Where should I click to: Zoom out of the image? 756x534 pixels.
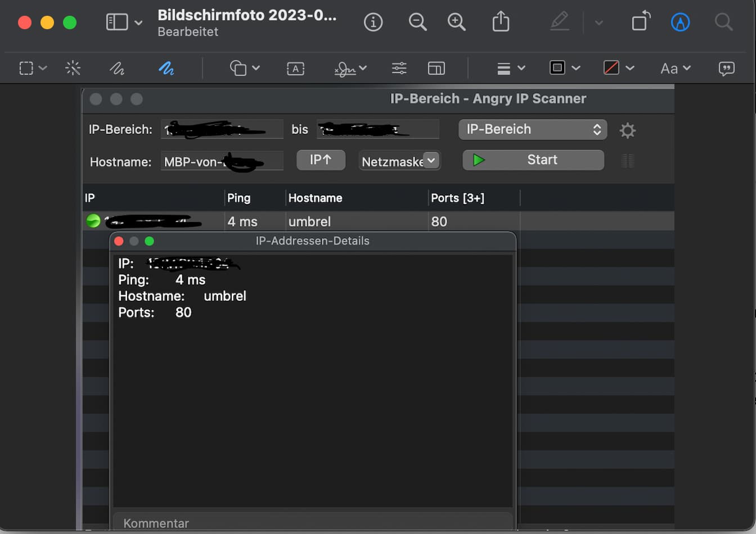coord(417,22)
